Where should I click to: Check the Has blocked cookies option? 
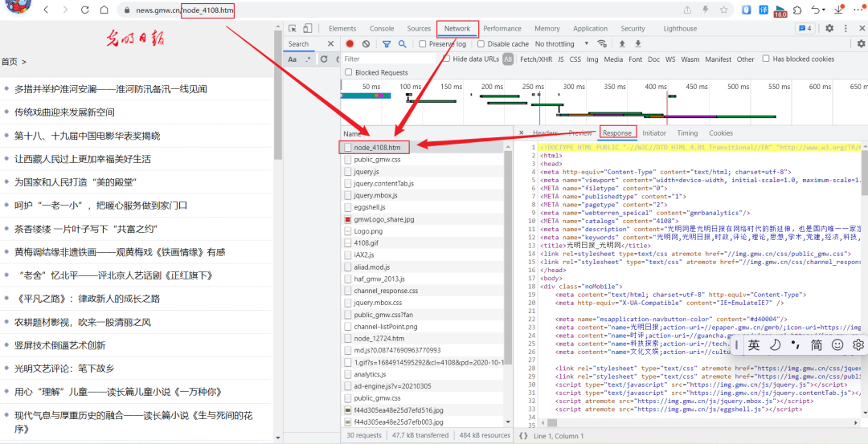pyautogui.click(x=766, y=59)
